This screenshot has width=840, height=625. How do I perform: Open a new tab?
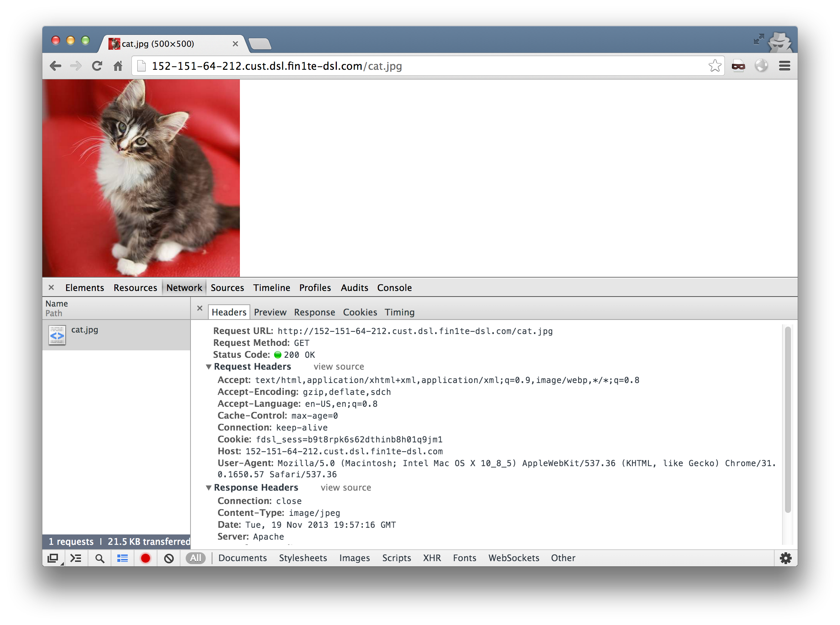click(260, 44)
